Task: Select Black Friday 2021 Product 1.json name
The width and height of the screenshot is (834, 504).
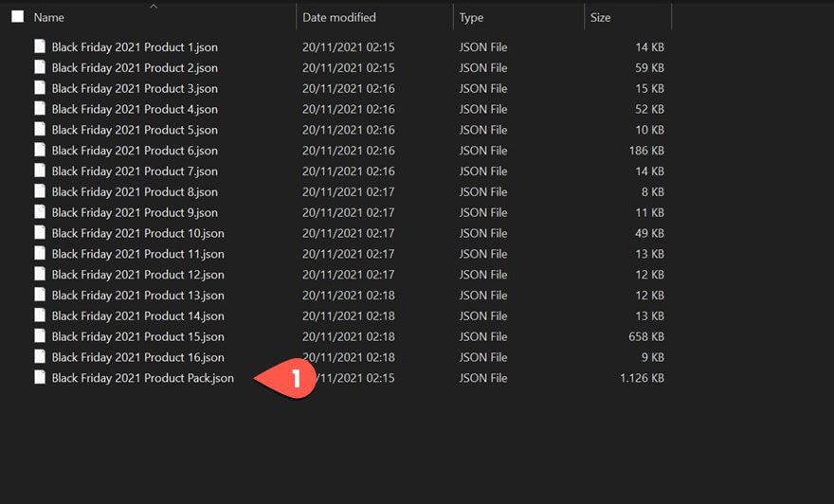Action: [x=135, y=47]
